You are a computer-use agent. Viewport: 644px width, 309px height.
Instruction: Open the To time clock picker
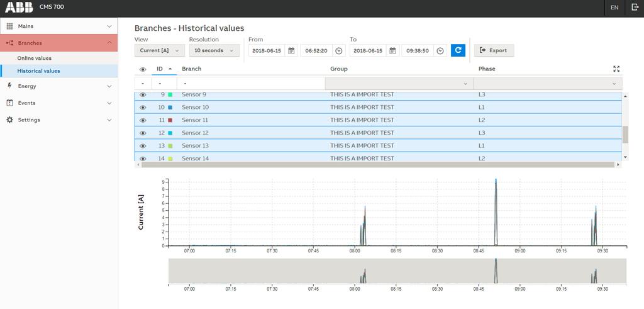coord(440,50)
